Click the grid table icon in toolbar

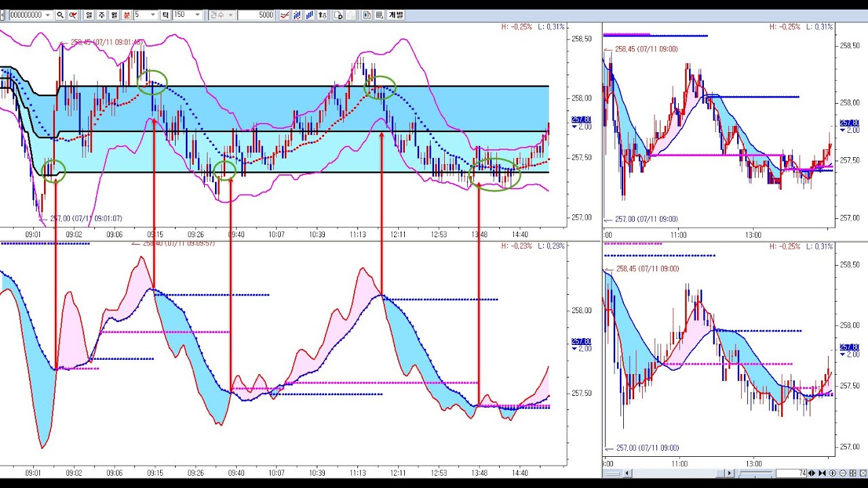[379, 15]
